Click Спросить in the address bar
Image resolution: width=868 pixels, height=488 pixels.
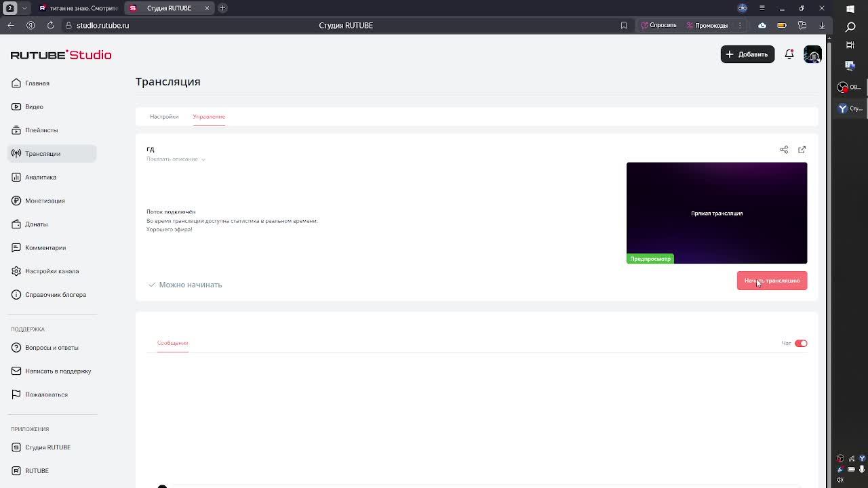pyautogui.click(x=658, y=25)
